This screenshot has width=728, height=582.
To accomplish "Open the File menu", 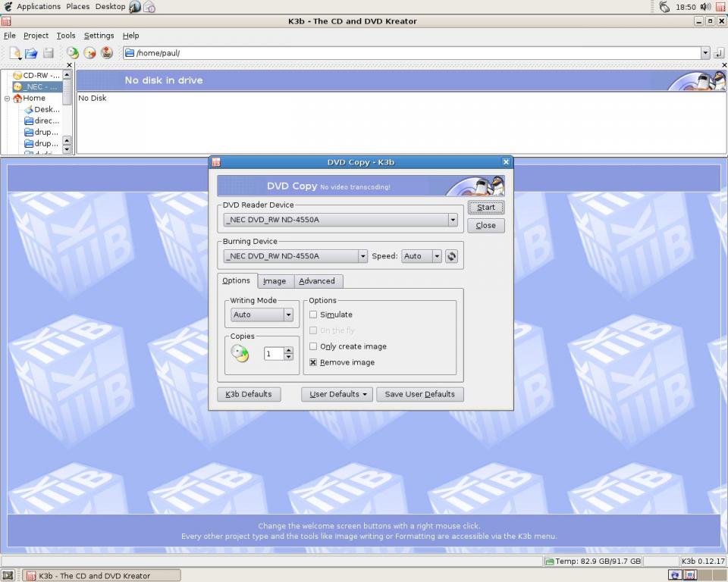I will point(9,36).
